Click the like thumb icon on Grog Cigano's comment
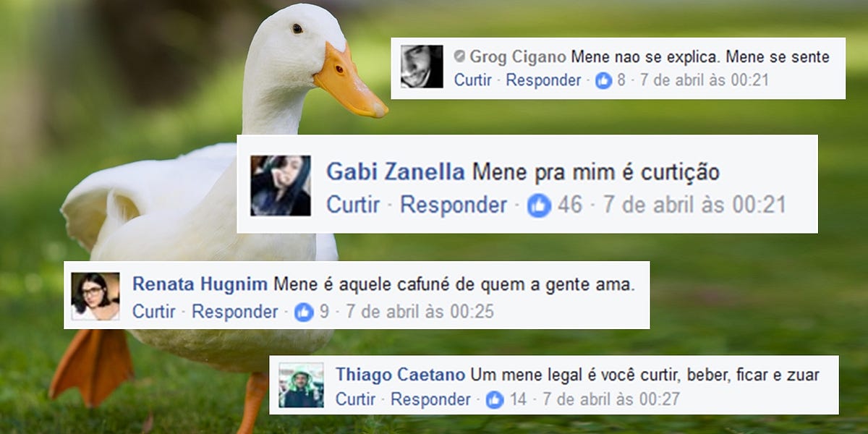The width and height of the screenshot is (868, 434). [x=603, y=80]
